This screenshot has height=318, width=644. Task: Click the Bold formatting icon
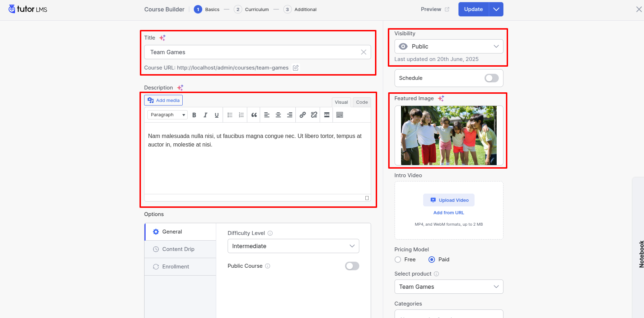click(194, 115)
